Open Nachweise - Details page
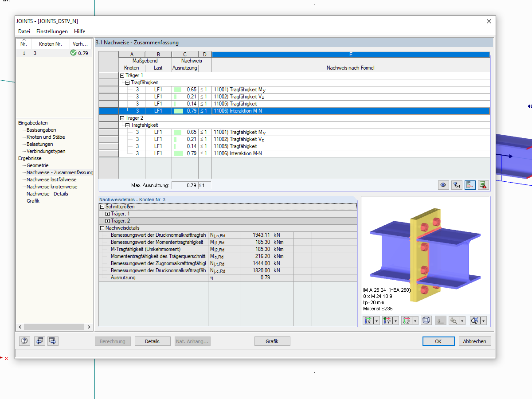Screen dimensions: 532x399 coord(47,194)
